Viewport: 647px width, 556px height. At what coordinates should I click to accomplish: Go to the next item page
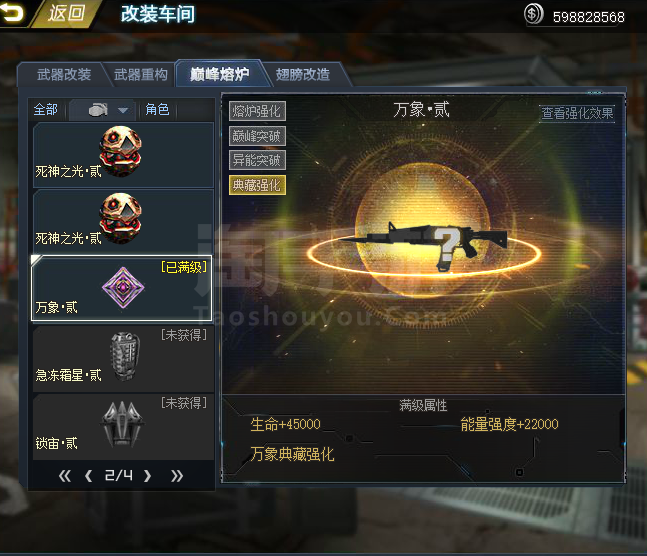[148, 476]
